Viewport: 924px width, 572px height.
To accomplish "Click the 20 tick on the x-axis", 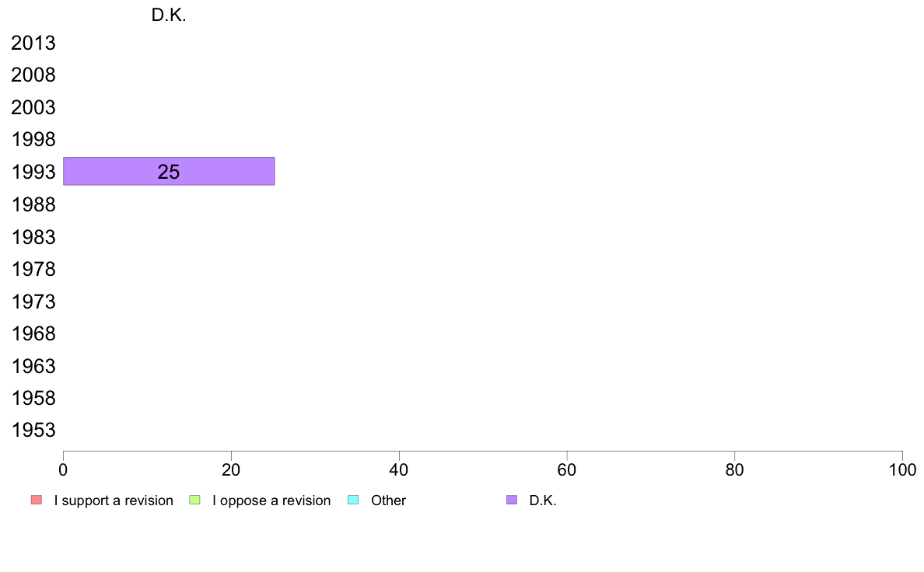I will (x=231, y=469).
